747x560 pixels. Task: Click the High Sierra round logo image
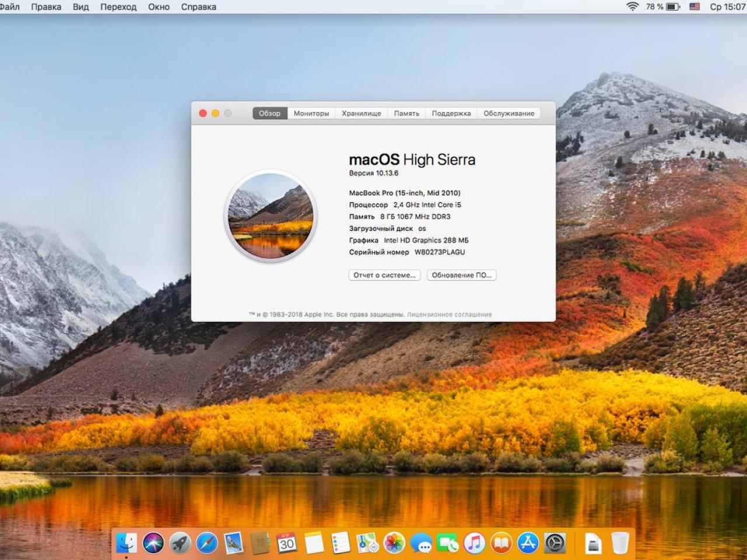point(270,215)
